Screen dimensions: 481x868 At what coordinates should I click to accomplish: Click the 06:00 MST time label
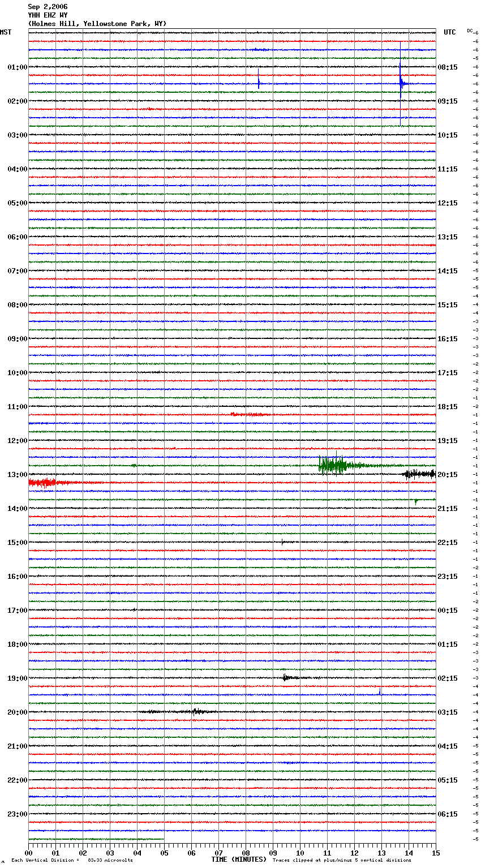18,237
